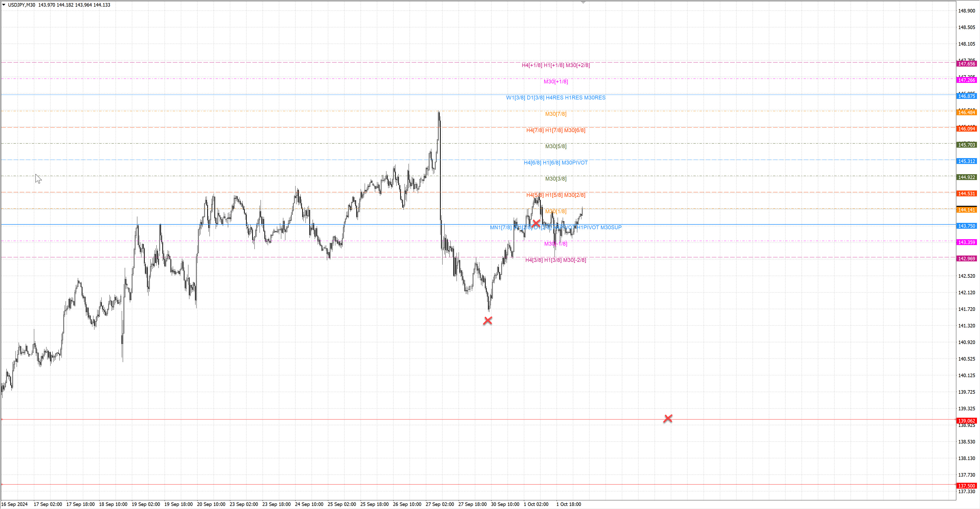Screen dimensions: 980x509
Task: Click the USDJPY,M30 chart title text
Action: (x=21, y=5)
